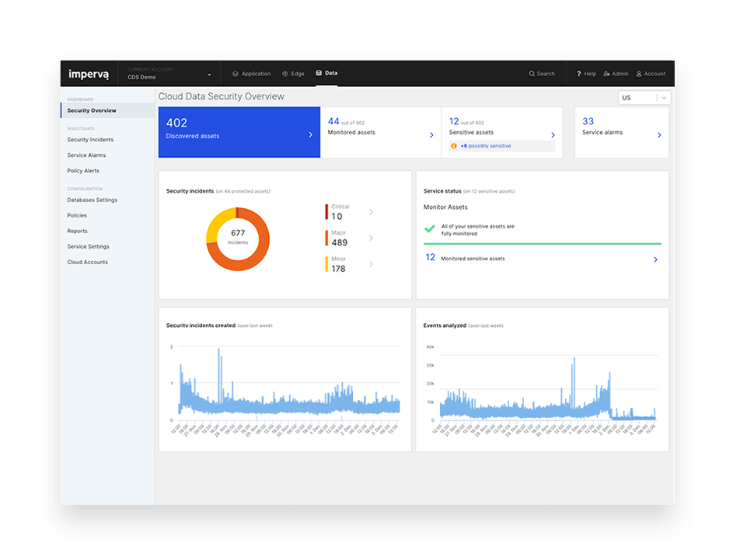
Task: Expand the Monitored sensitive assets details
Action: coord(655,259)
